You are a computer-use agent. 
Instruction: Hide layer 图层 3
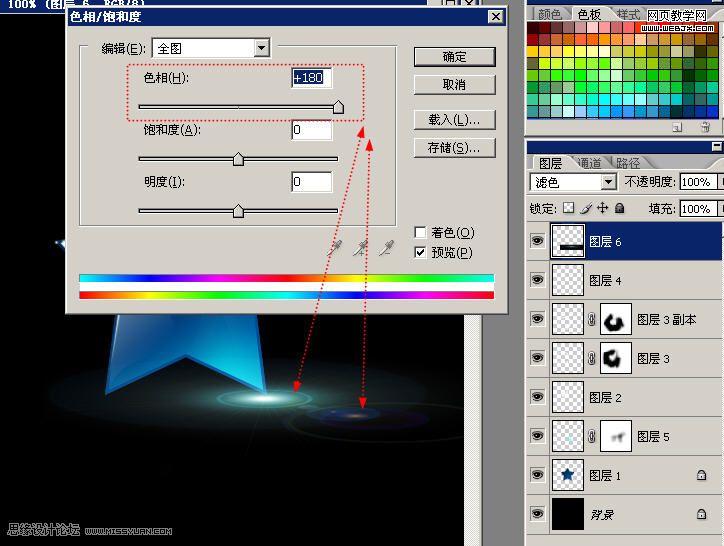pyautogui.click(x=537, y=358)
